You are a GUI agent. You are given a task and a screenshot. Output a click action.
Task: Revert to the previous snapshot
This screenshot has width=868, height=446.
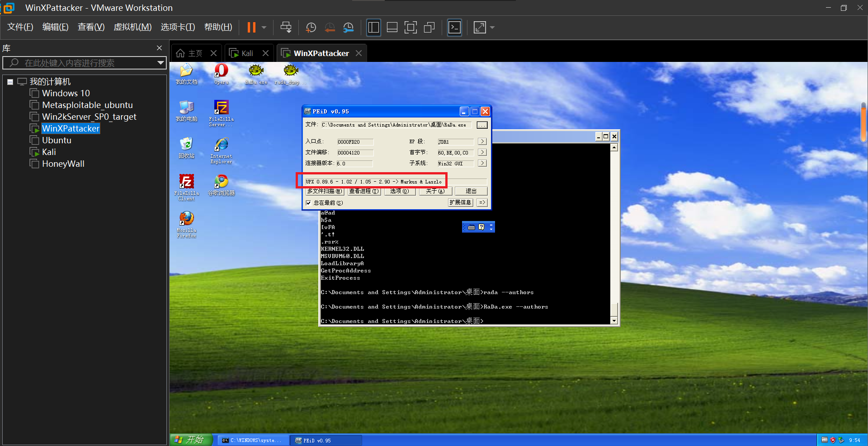330,28
